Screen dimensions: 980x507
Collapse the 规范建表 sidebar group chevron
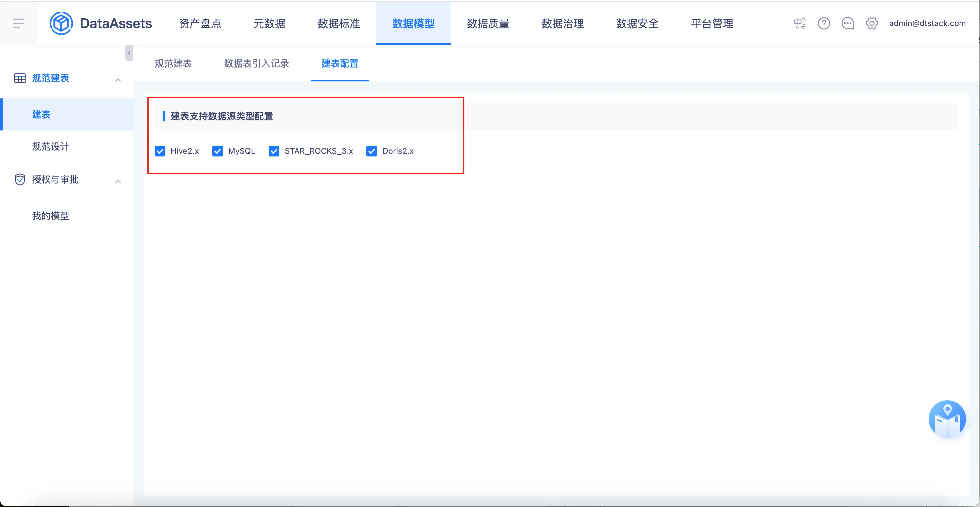(118, 79)
